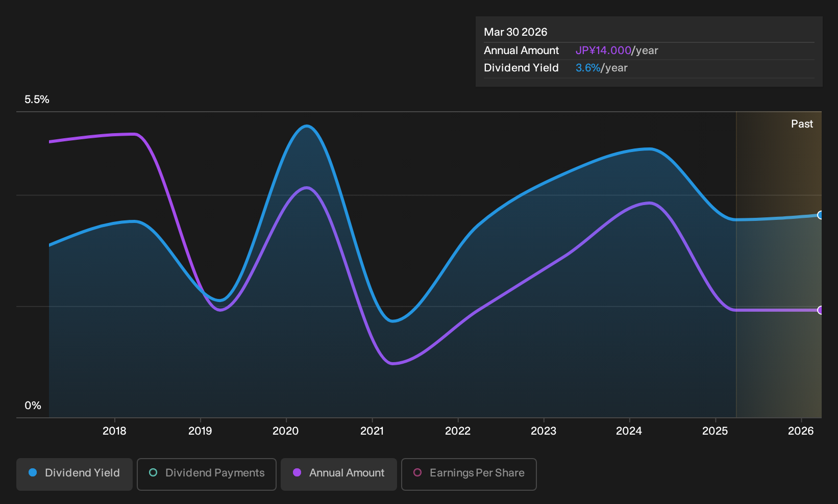The width and height of the screenshot is (838, 504).
Task: Toggle the Annual Amount legend button
Action: [339, 474]
